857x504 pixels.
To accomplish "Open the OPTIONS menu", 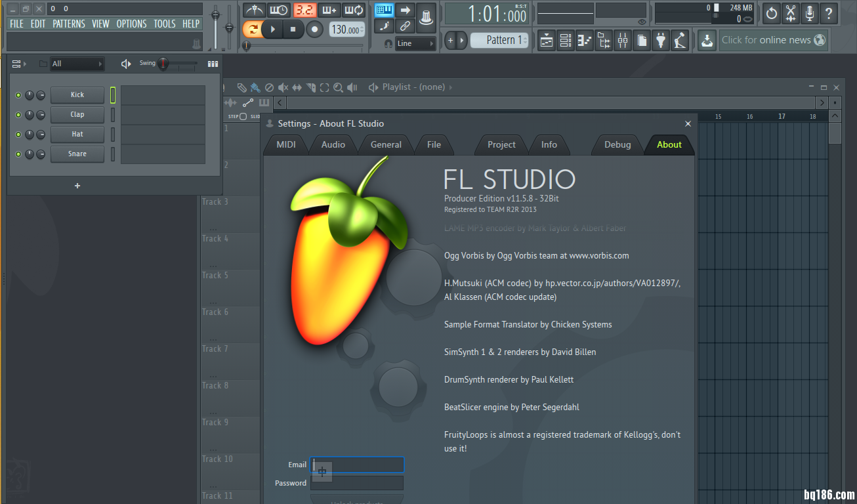I will pos(132,24).
